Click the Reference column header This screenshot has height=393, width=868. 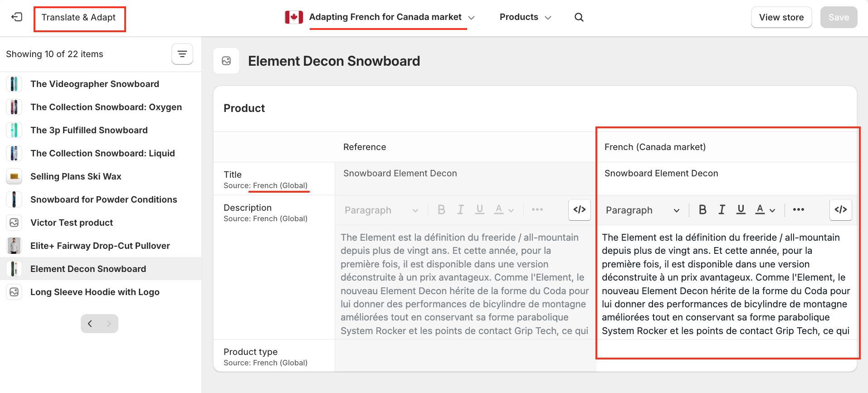click(x=365, y=147)
